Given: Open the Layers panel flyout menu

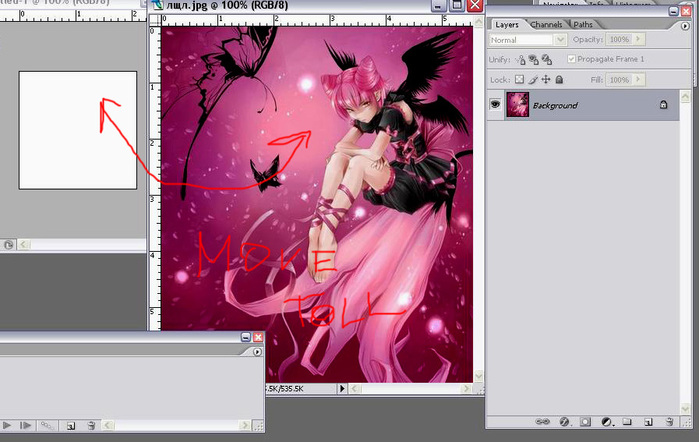Looking at the screenshot, I should coord(685,26).
